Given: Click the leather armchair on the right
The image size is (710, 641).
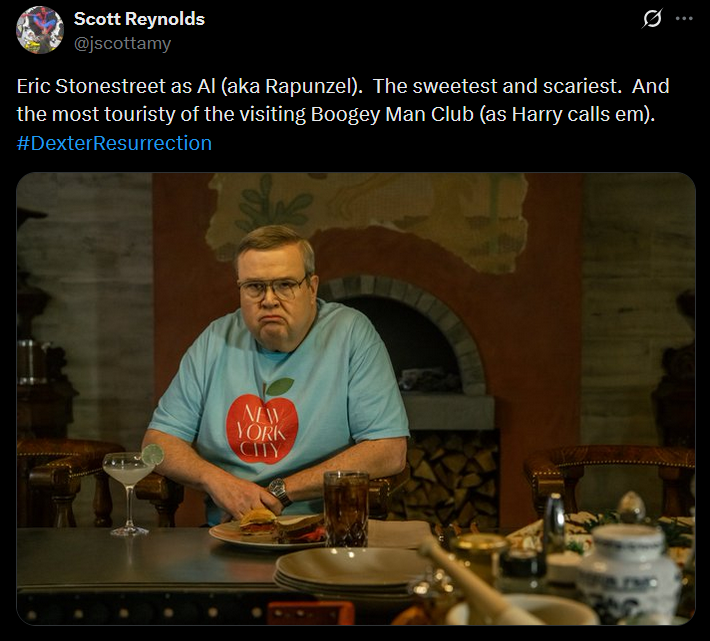Looking at the screenshot, I should 609,480.
